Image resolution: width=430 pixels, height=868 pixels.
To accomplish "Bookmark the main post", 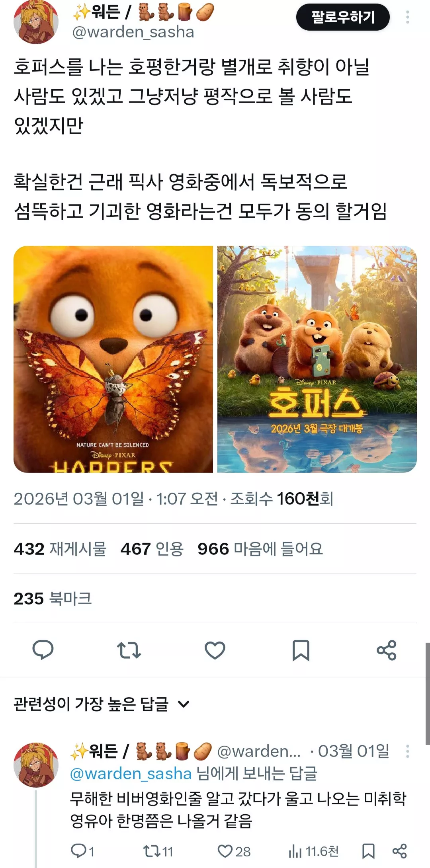I will coord(301,650).
